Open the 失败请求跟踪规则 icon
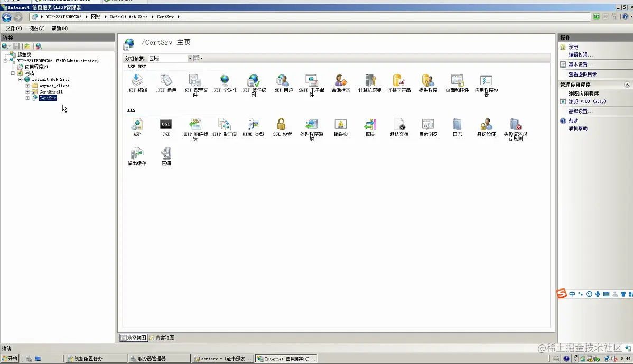The width and height of the screenshot is (633, 364). [x=515, y=129]
